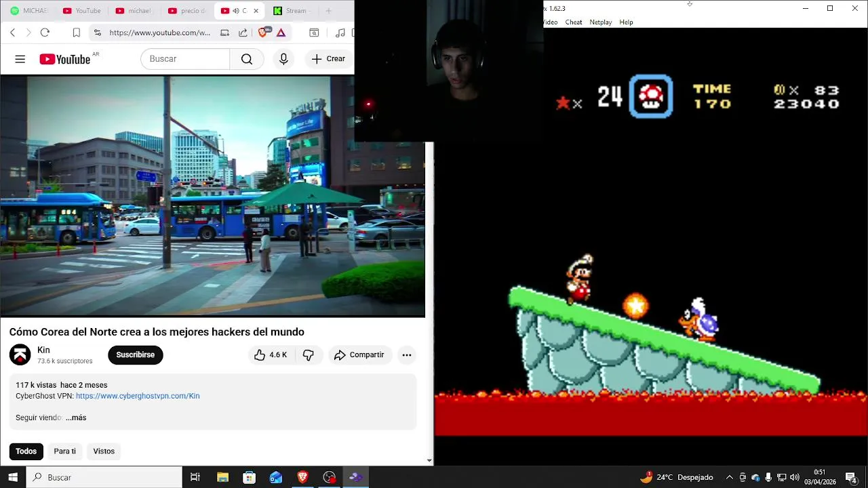868x488 pixels.
Task: Open OBS Studio from the taskbar
Action: (329, 477)
